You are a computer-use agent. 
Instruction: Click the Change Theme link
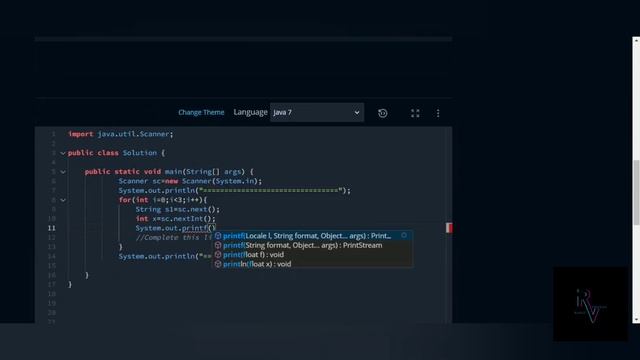[x=201, y=112]
